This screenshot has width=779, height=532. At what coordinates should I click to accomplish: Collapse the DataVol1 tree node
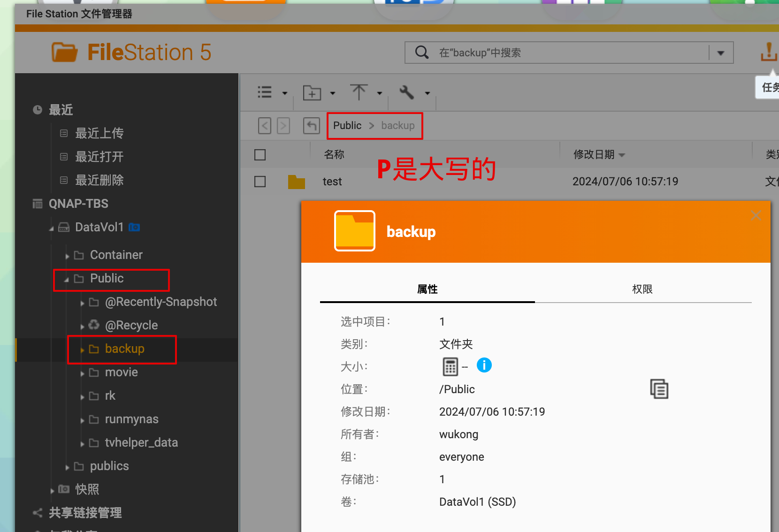click(52, 228)
